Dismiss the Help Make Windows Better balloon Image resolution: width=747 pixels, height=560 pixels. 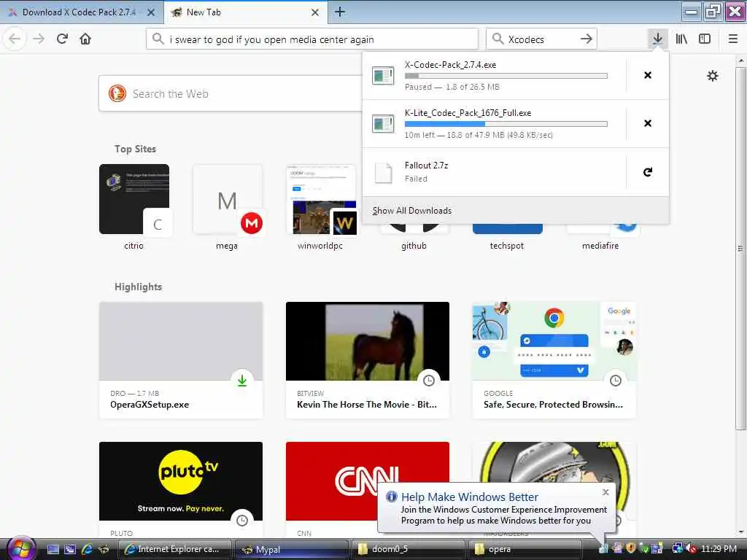pos(605,492)
